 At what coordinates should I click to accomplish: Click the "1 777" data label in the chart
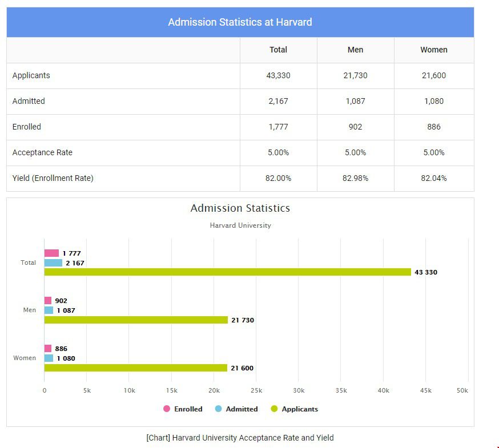[x=71, y=253]
